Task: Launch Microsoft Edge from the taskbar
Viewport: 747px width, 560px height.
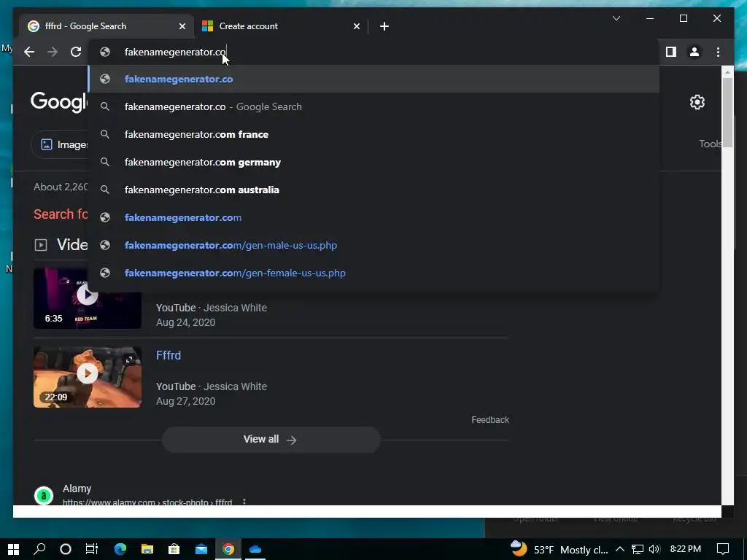Action: (120, 549)
